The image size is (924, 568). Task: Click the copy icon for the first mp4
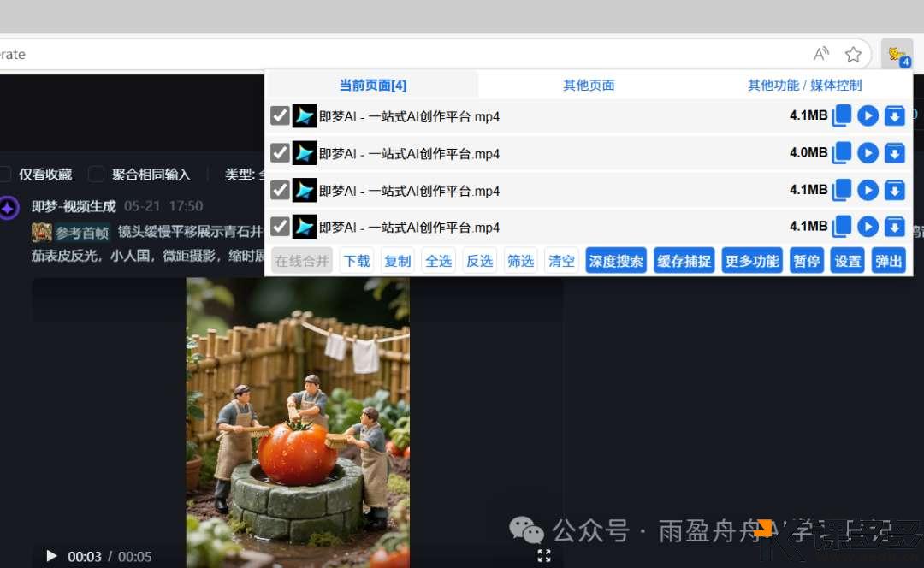click(x=843, y=115)
